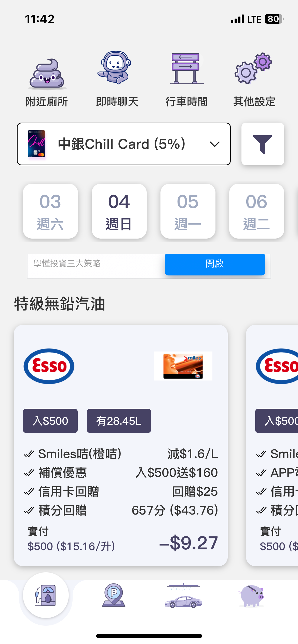Open credit card selector via Chill card image
This screenshot has height=644, width=298.
coord(36,144)
